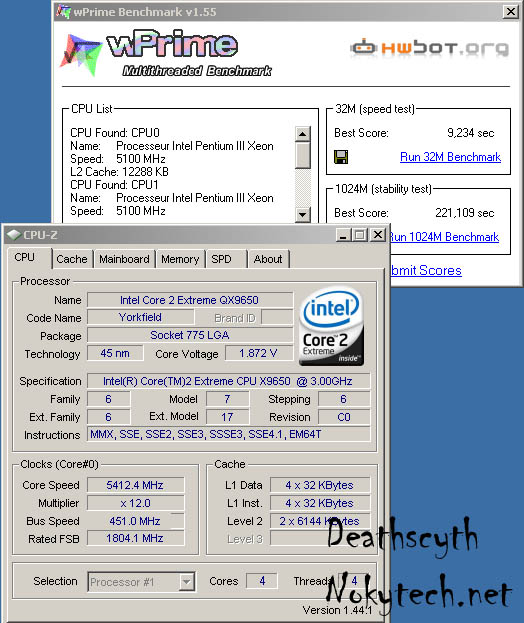This screenshot has height=623, width=524.
Task: Click the L2 Cache: 12288 KB line
Action: tap(120, 172)
